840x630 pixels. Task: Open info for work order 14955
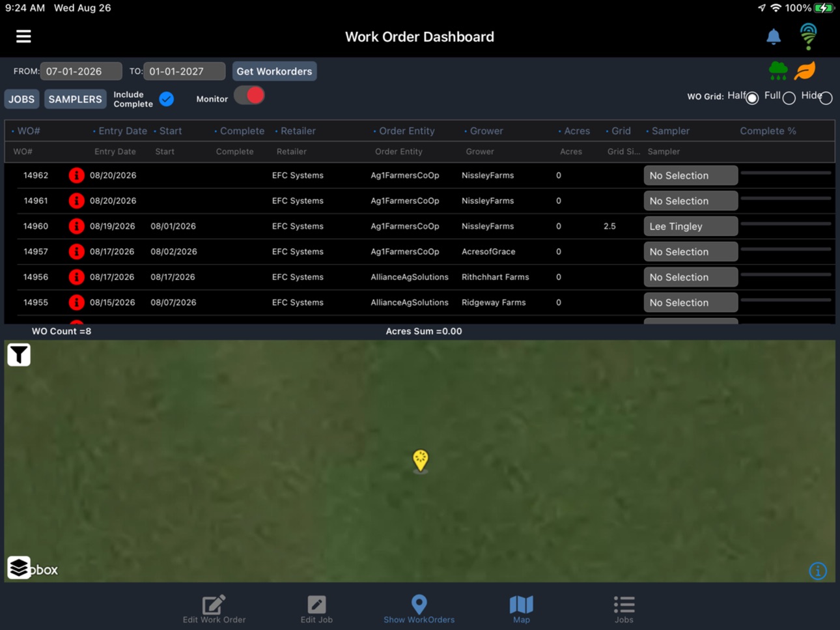click(76, 302)
